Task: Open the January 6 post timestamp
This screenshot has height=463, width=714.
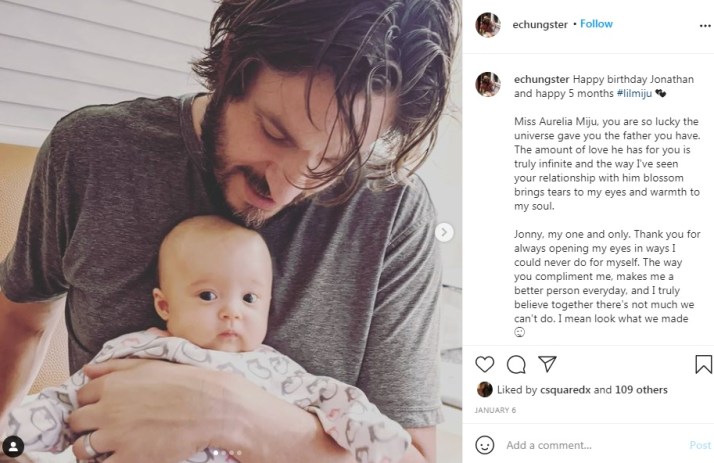Action: click(495, 410)
